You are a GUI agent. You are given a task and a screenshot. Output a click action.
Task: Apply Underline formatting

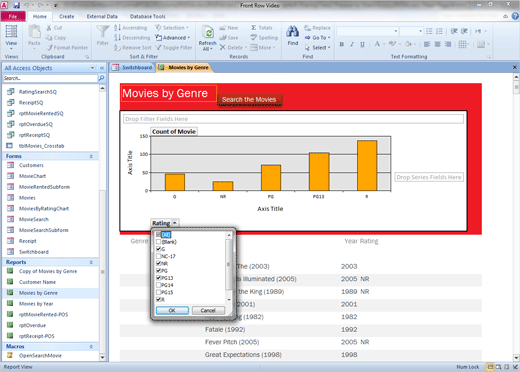click(x=362, y=44)
